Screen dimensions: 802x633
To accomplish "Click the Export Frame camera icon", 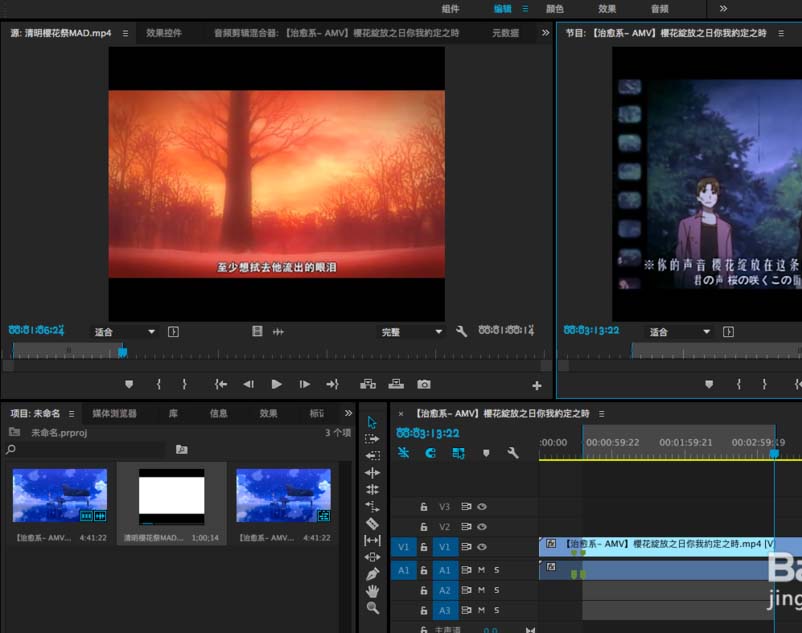I will (x=424, y=384).
